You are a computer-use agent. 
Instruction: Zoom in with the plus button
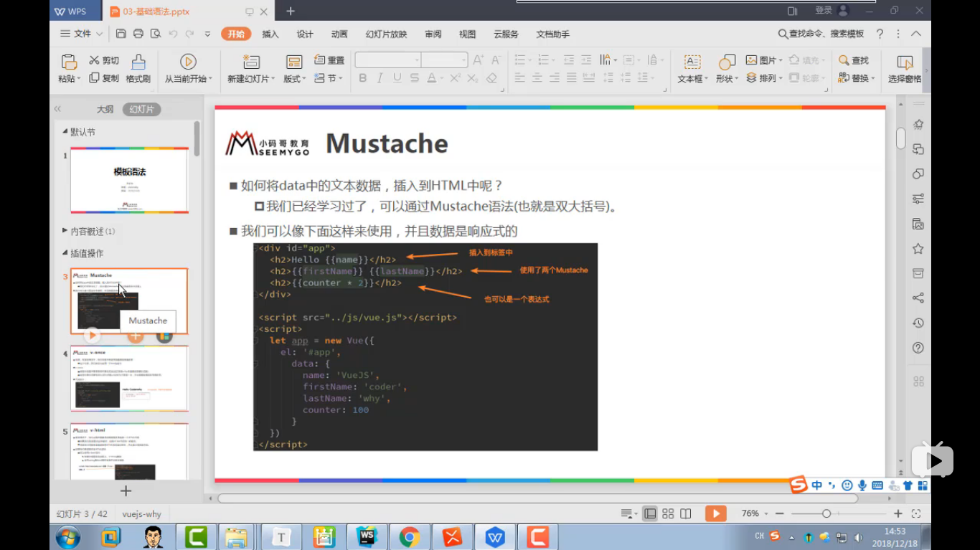[897, 513]
